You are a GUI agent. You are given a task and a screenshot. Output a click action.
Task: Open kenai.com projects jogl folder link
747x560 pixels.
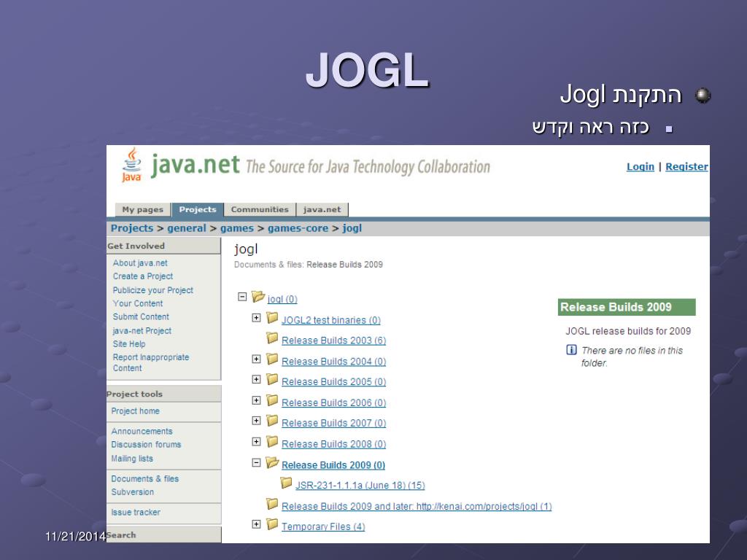[417, 506]
